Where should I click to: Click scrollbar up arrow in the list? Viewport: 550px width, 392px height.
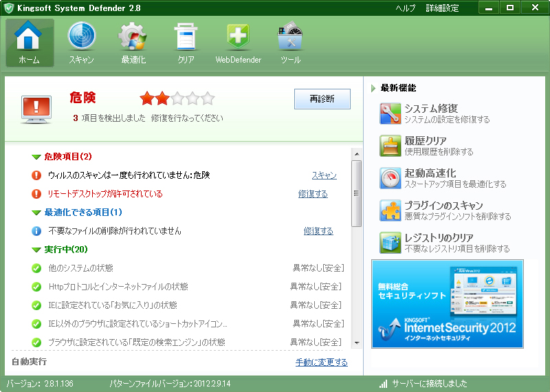(x=357, y=154)
